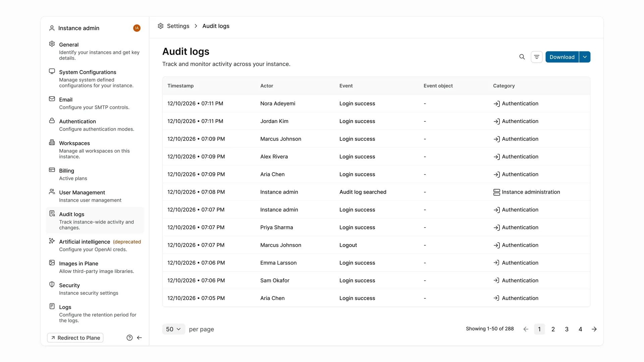The image size is (644, 362).
Task: Go to page 2
Action: pyautogui.click(x=553, y=329)
